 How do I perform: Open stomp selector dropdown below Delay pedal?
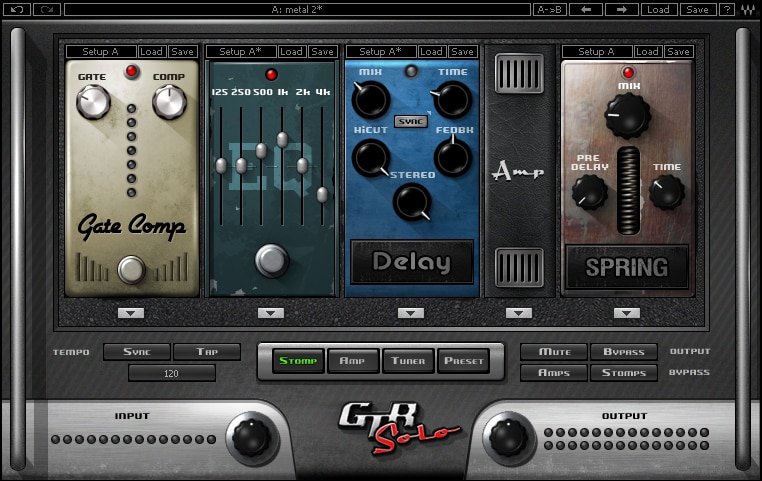411,313
